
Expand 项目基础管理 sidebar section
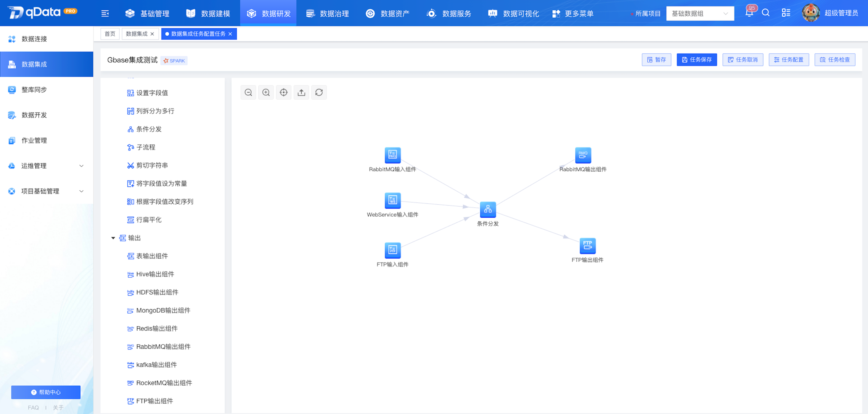point(47,191)
